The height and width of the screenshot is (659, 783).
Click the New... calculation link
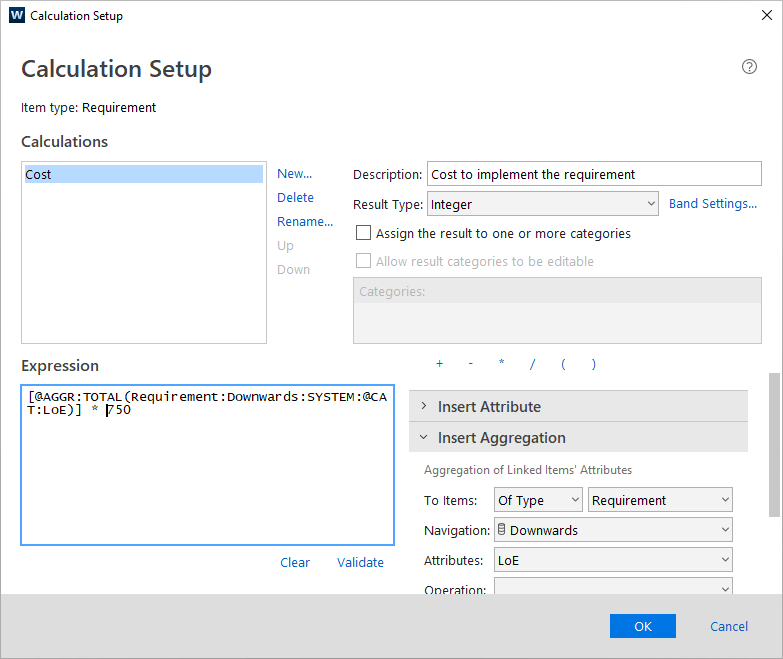(x=295, y=174)
